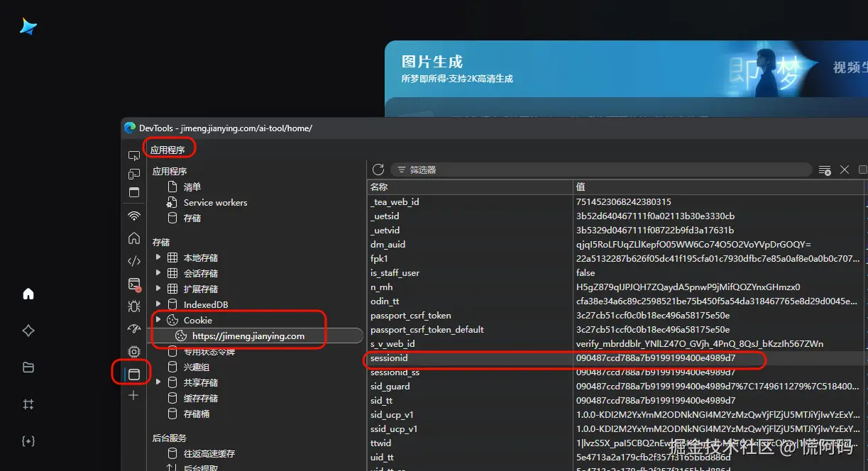Open the sparkle explore icon in Jimeng sidebar
Image resolution: width=868 pixels, height=471 pixels.
28,331
